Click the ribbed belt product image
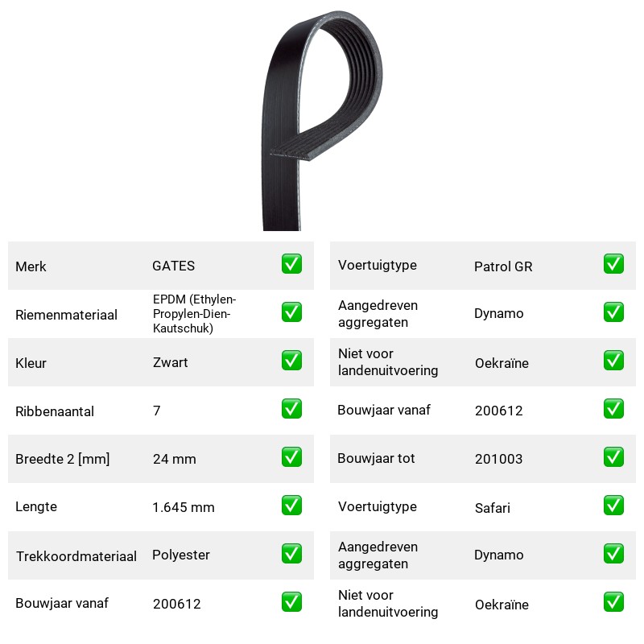Viewport: 644px width, 644px height. click(x=323, y=120)
